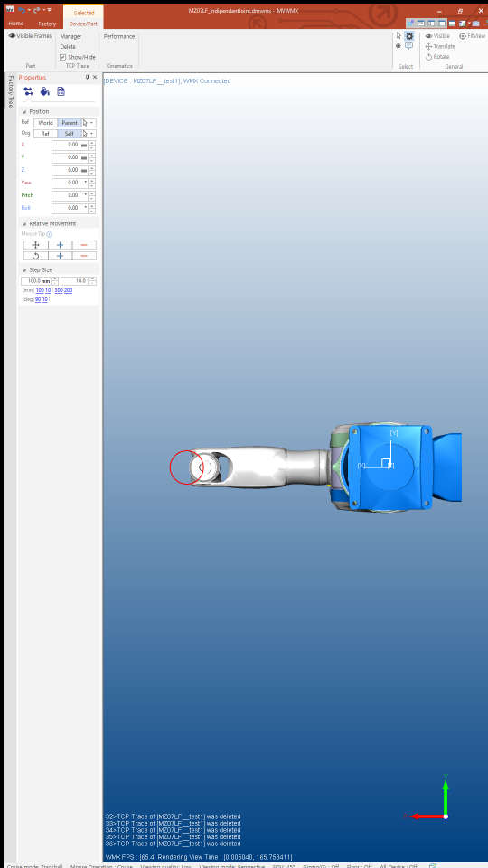Click the red minus in translate row
Viewport: 488px width, 868px height.
pos(84,245)
